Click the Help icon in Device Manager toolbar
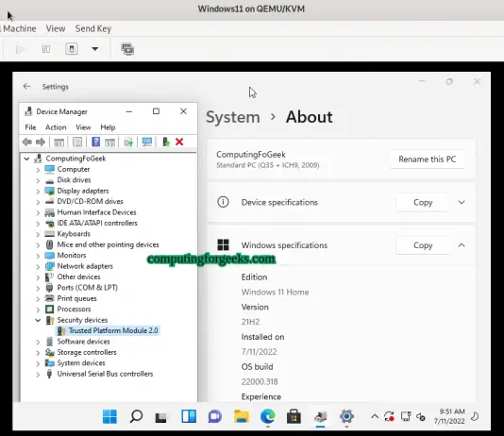504x436 pixels. (95, 142)
